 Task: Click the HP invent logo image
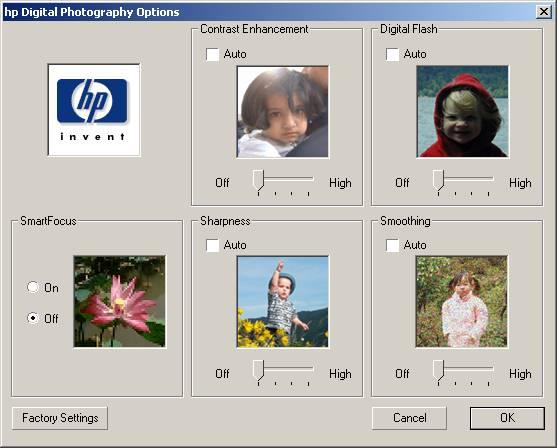click(x=94, y=110)
